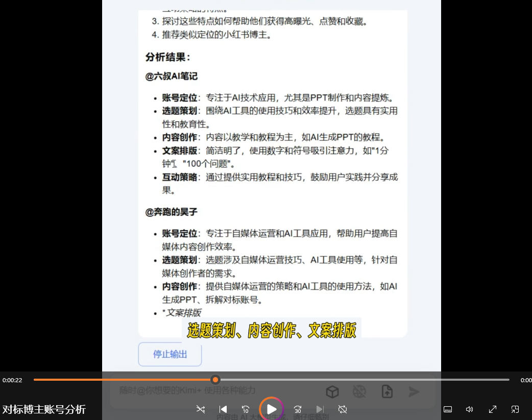Click the send arrow icon
Viewport: 532px width, 420px height.
tap(414, 391)
